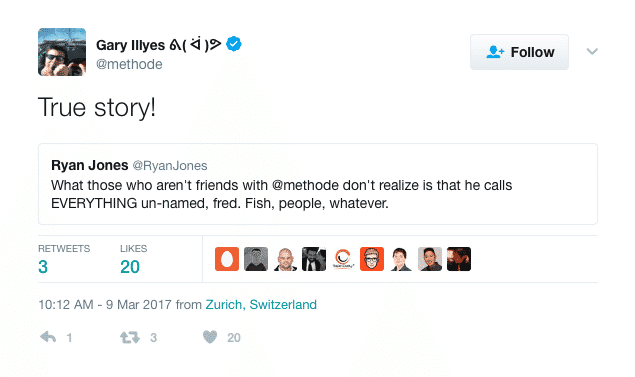The width and height of the screenshot is (635, 377).
Task: Follow Gary Illyes
Action: click(x=519, y=52)
